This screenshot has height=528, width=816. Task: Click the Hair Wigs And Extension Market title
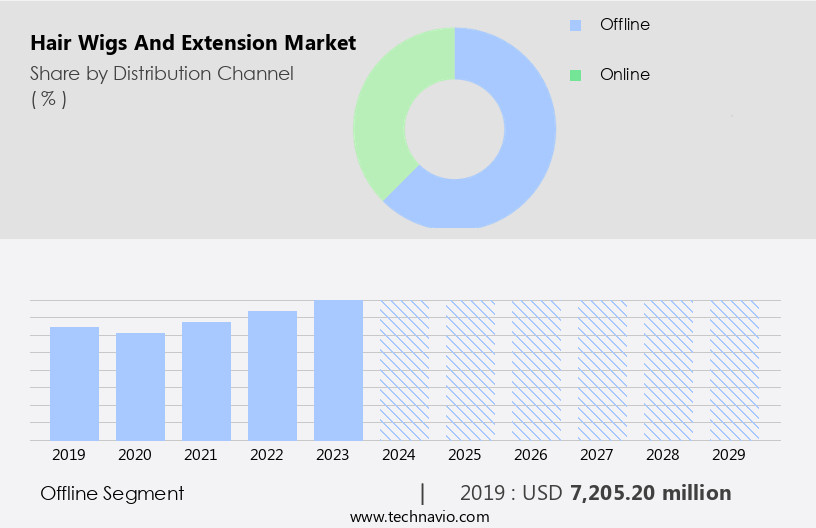tap(192, 44)
